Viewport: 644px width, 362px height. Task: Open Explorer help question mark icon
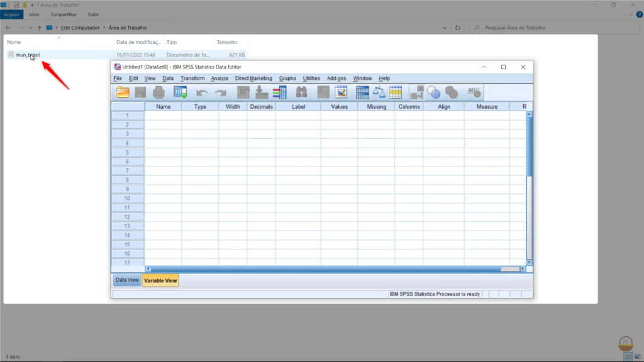pyautogui.click(x=639, y=14)
